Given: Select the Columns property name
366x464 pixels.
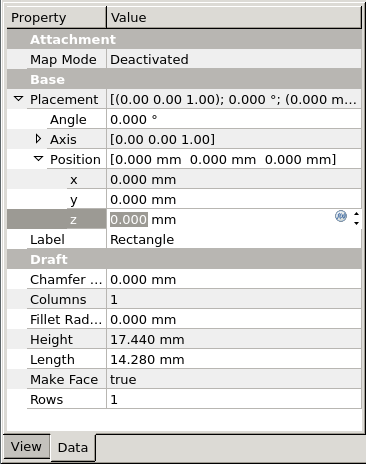Looking at the screenshot, I should (58, 299).
